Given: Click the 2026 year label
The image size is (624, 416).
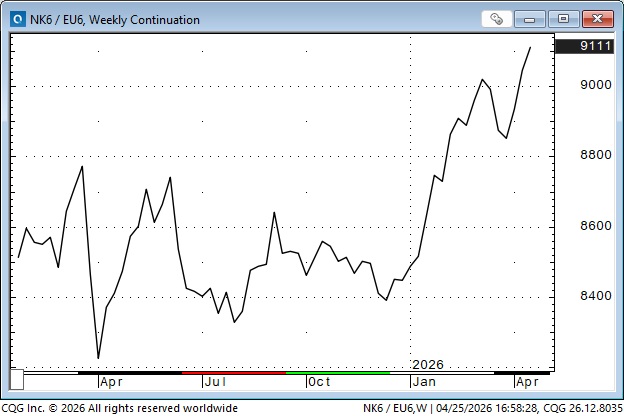Looking at the screenshot, I should tap(427, 364).
